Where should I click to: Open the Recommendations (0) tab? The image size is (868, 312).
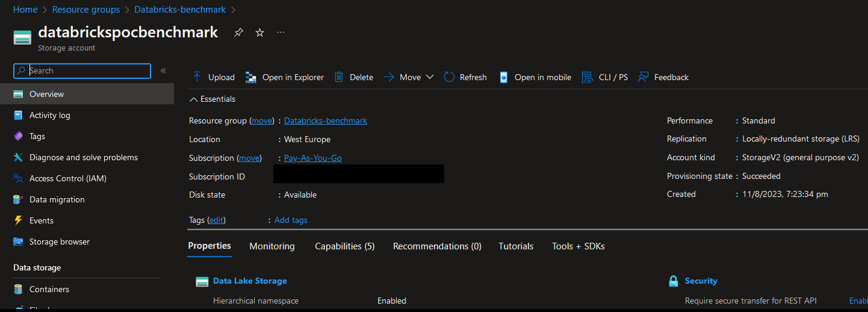pyautogui.click(x=437, y=246)
